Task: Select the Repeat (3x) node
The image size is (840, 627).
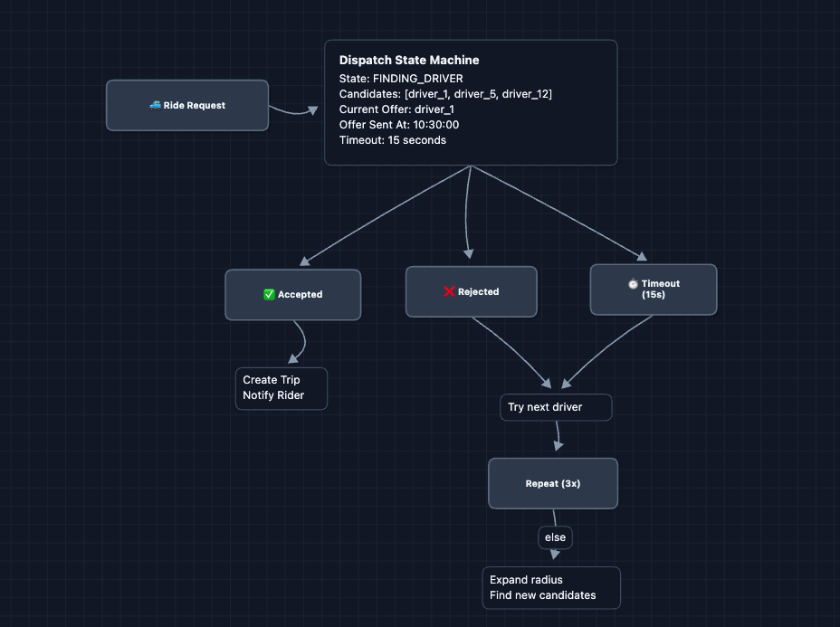Action: click(x=552, y=483)
